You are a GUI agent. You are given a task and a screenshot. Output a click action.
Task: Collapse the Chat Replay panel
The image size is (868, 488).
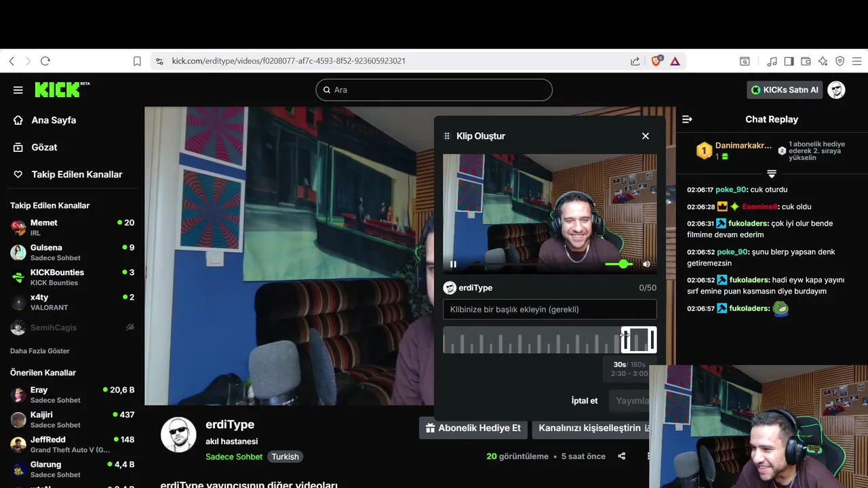point(687,119)
